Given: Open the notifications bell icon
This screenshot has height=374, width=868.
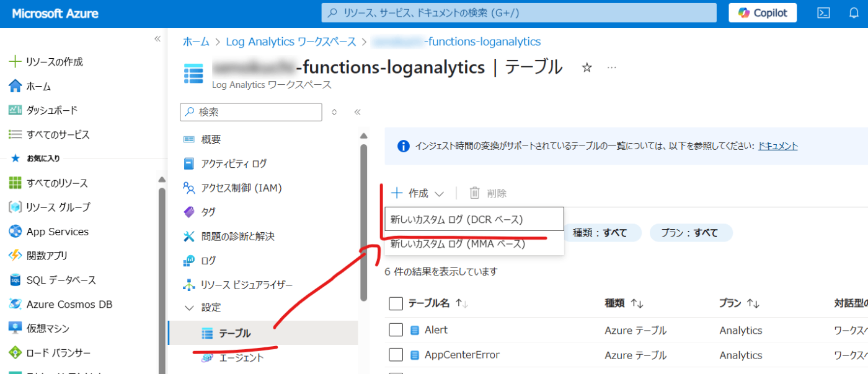Looking at the screenshot, I should [854, 13].
